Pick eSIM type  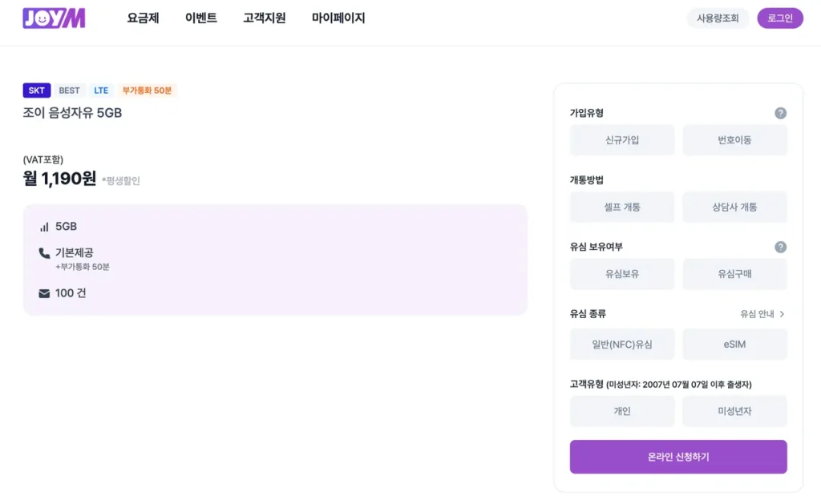tap(734, 345)
